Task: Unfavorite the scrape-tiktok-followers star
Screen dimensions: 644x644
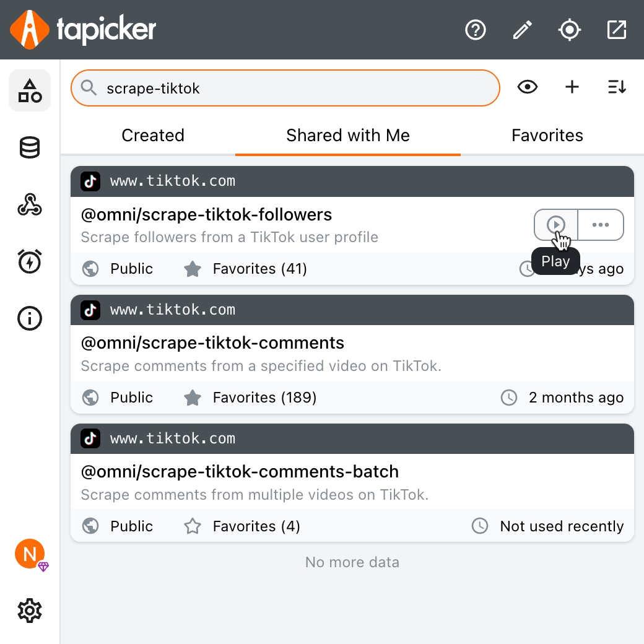Action: (x=193, y=269)
